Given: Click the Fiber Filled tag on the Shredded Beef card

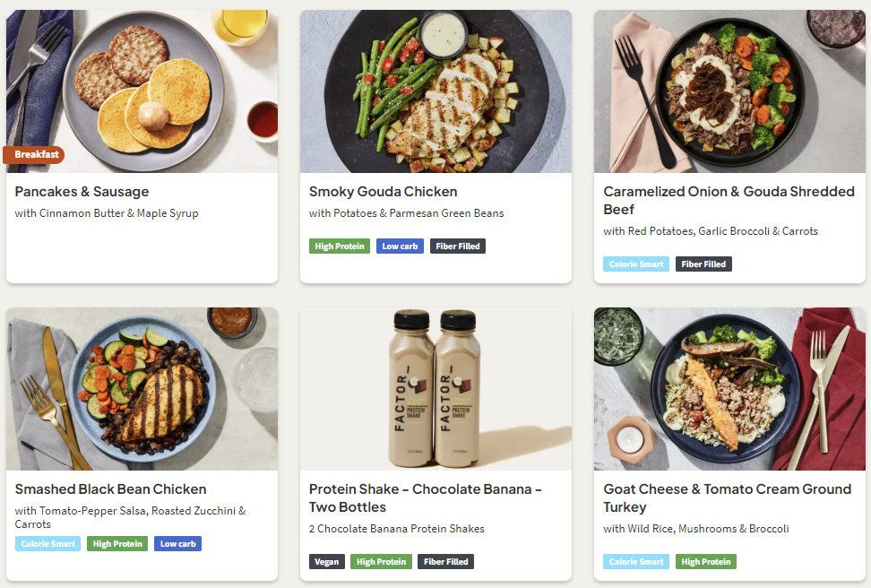Looking at the screenshot, I should [703, 264].
